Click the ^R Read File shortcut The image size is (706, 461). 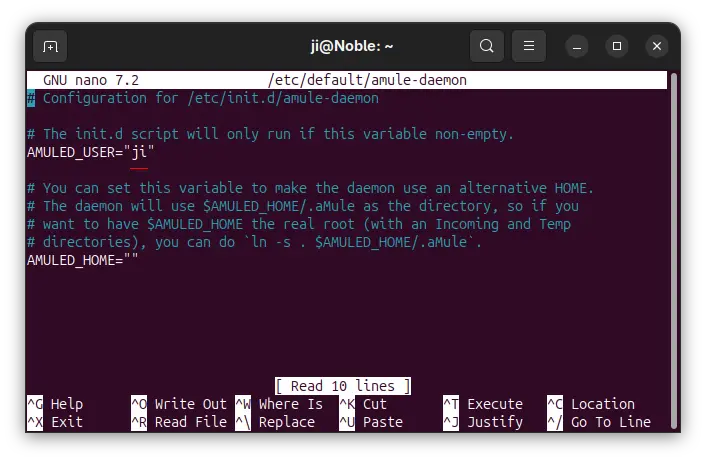click(179, 422)
